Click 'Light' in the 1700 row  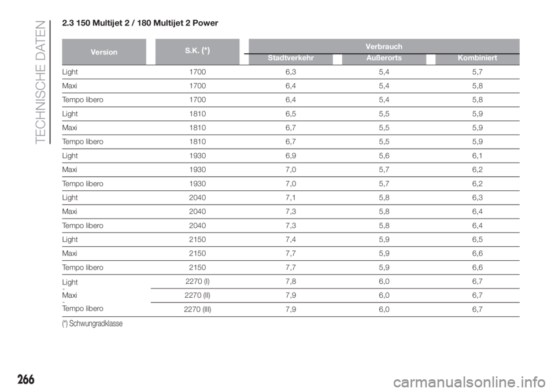point(70,72)
